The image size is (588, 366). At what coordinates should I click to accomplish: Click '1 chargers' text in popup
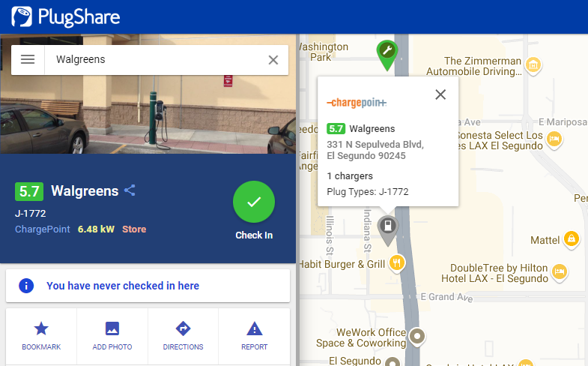pyautogui.click(x=350, y=176)
